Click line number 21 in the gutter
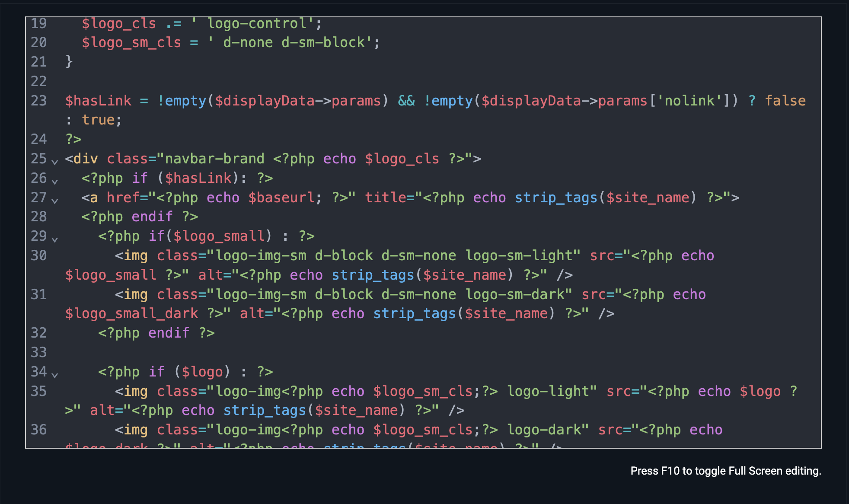Viewport: 849px width, 504px height. pos(39,62)
